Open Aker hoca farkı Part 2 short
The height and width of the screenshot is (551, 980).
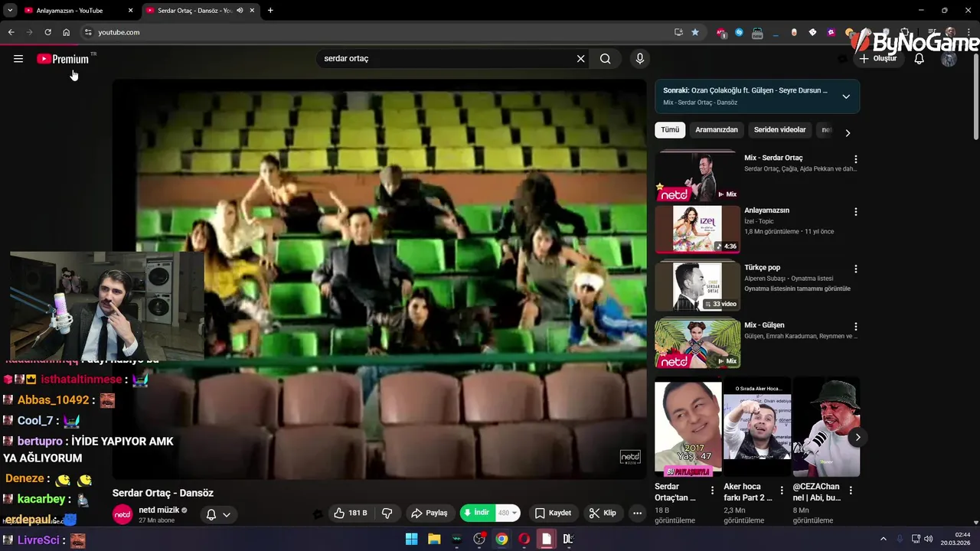[x=756, y=428]
